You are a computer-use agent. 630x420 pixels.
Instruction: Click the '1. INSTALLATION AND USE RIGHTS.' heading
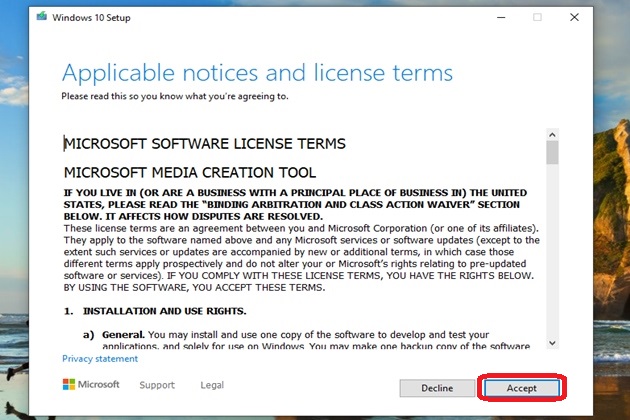(x=155, y=311)
